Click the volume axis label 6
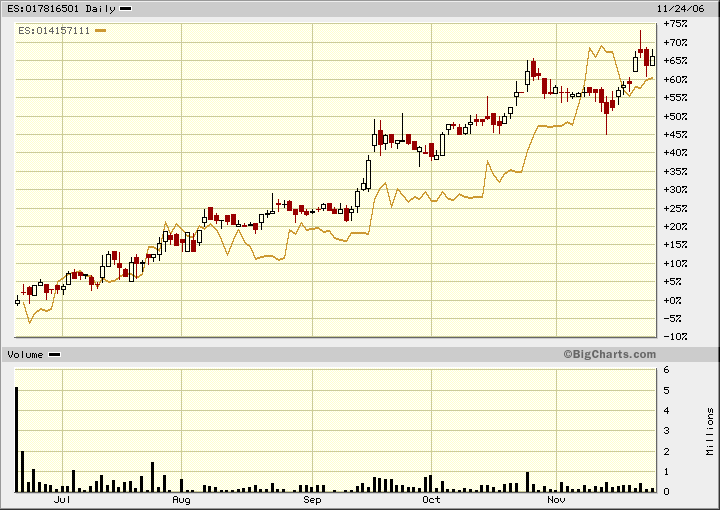 (x=666, y=370)
